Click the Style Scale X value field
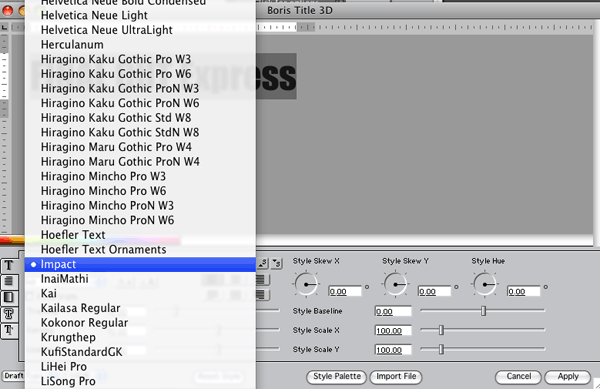The image size is (600, 389). click(393, 330)
